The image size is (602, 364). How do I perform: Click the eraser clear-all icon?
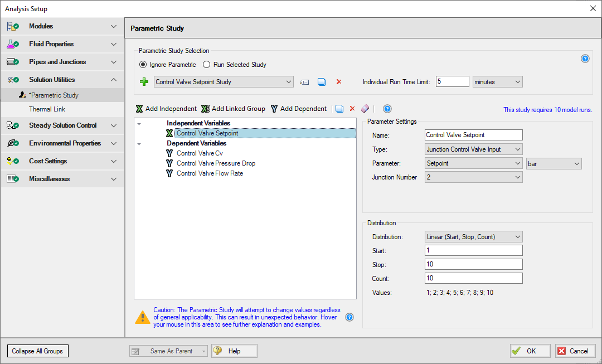[x=365, y=109]
